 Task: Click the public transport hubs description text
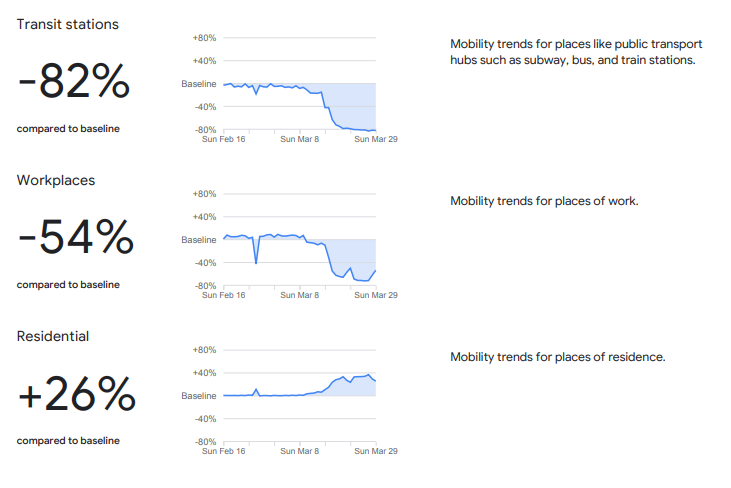pos(576,52)
